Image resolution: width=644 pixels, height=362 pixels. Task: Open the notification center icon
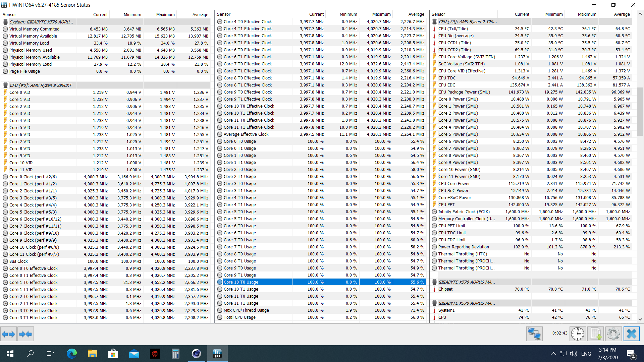pyautogui.click(x=631, y=354)
